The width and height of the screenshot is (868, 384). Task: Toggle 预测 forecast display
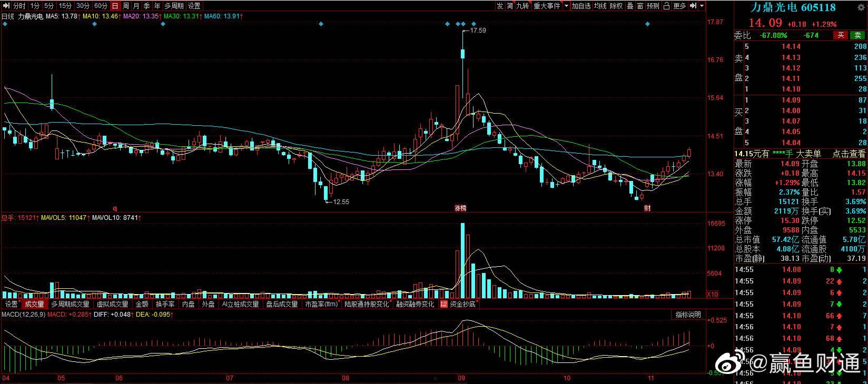(653, 6)
